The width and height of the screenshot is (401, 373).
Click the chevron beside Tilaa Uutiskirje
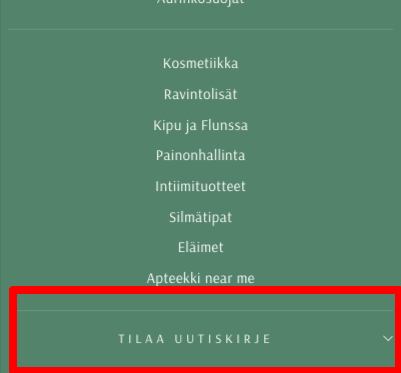[388, 339]
